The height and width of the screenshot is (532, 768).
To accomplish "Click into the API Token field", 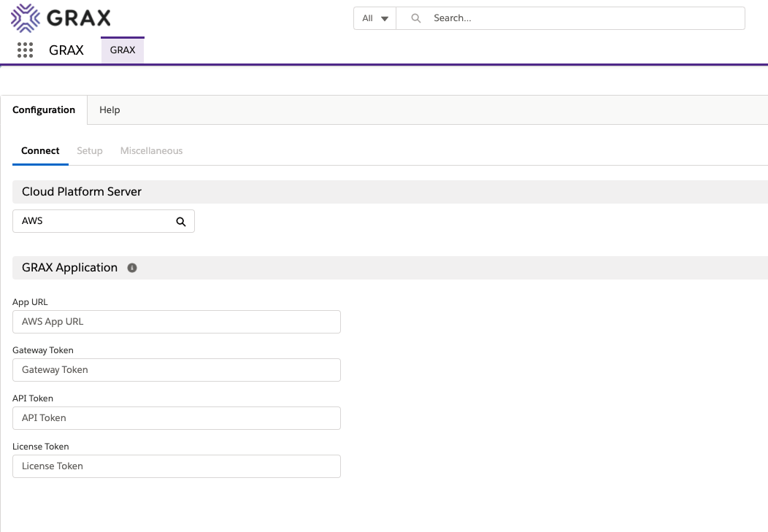I will click(177, 418).
